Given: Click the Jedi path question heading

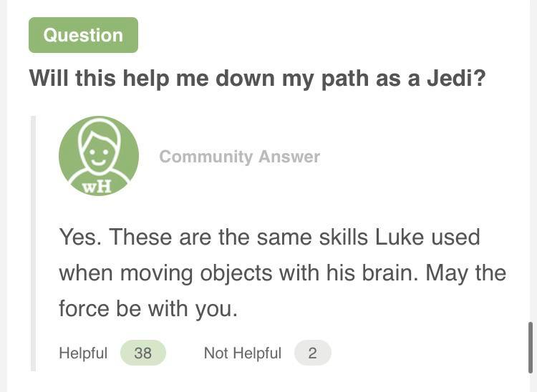Looking at the screenshot, I should click(257, 77).
